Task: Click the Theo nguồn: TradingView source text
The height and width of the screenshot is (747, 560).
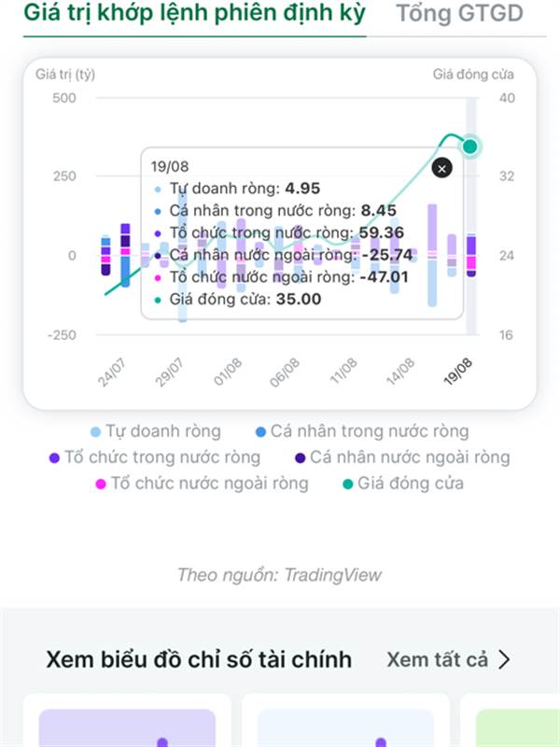Action: pyautogui.click(x=279, y=575)
